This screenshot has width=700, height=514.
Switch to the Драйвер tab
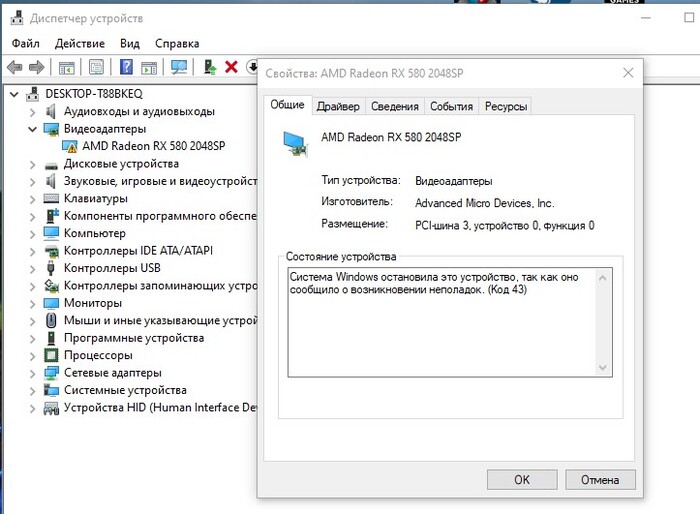point(338,106)
